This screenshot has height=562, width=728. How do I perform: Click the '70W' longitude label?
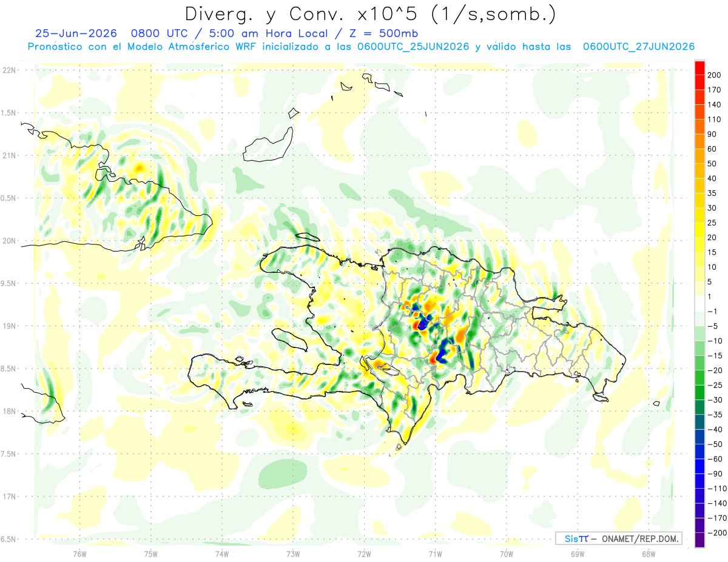(x=507, y=554)
